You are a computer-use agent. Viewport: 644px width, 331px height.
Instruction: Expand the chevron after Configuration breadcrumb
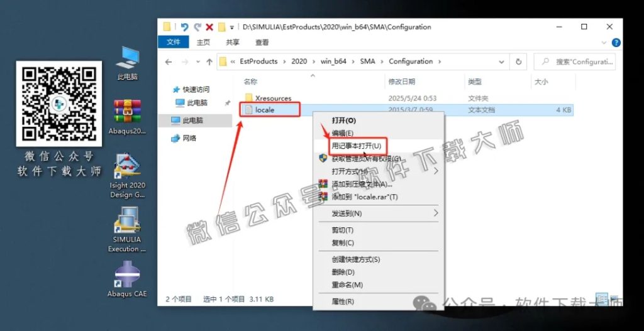click(440, 62)
